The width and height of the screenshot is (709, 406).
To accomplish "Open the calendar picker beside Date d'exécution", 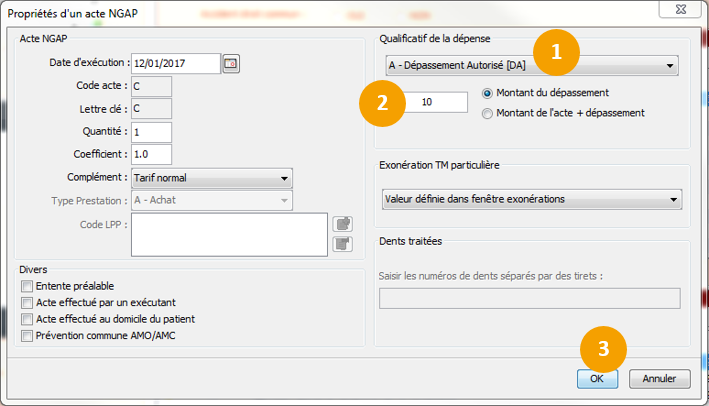I will pyautogui.click(x=231, y=64).
